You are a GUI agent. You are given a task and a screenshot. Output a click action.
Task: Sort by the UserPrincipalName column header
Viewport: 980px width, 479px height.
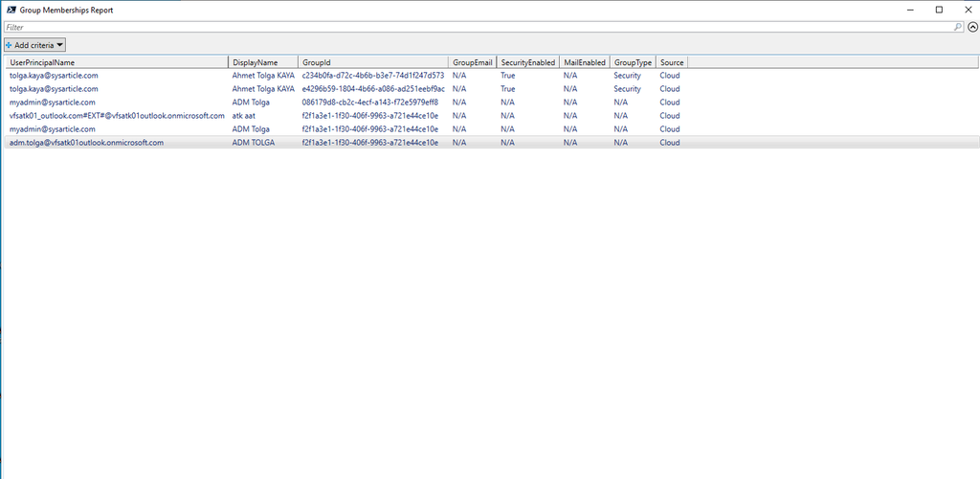pos(117,62)
